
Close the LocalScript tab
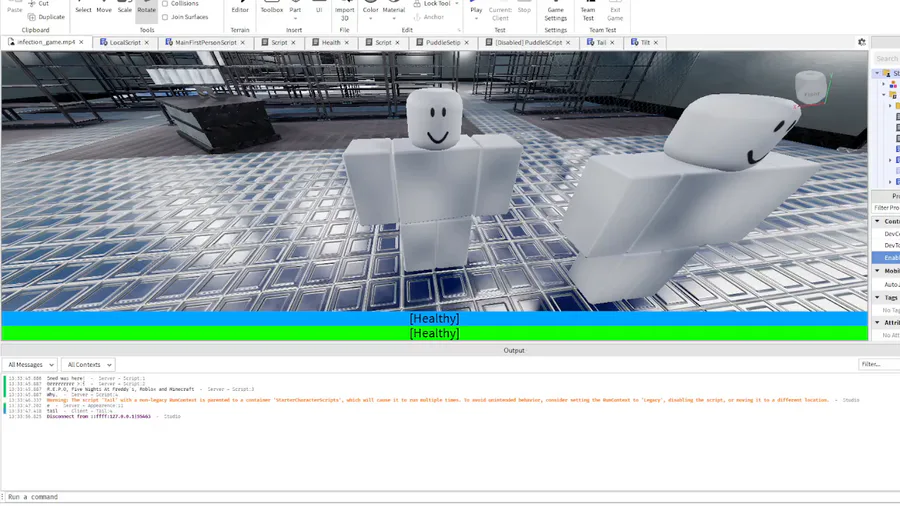click(x=147, y=42)
